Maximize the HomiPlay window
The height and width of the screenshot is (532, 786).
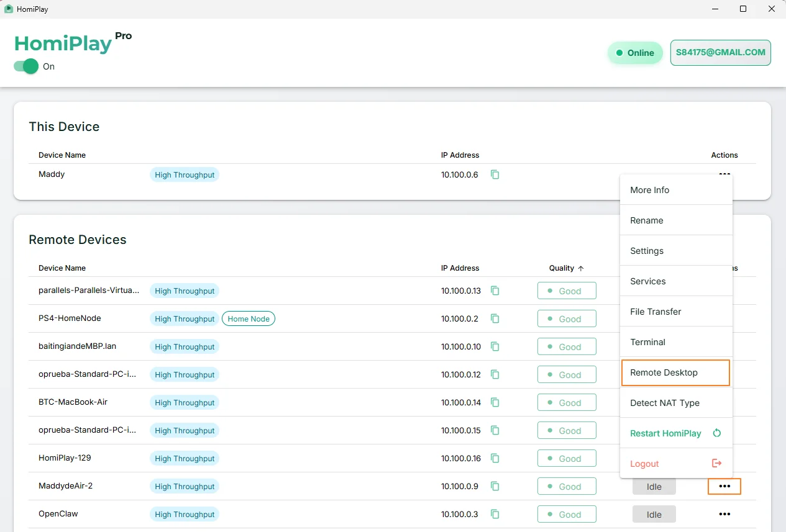pyautogui.click(x=743, y=9)
